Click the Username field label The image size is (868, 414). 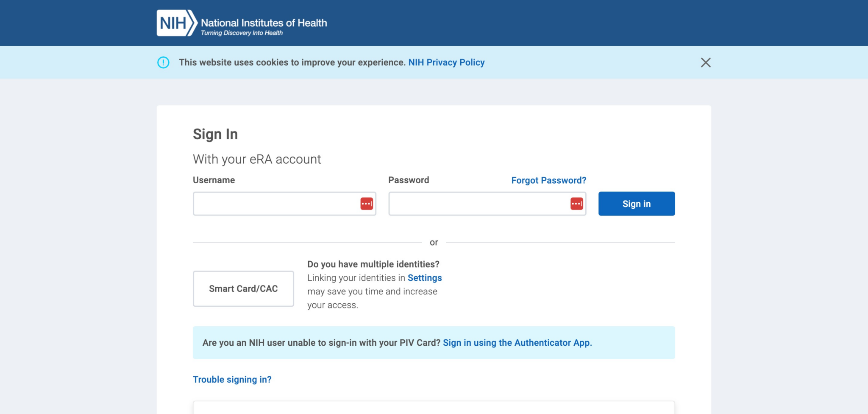214,180
